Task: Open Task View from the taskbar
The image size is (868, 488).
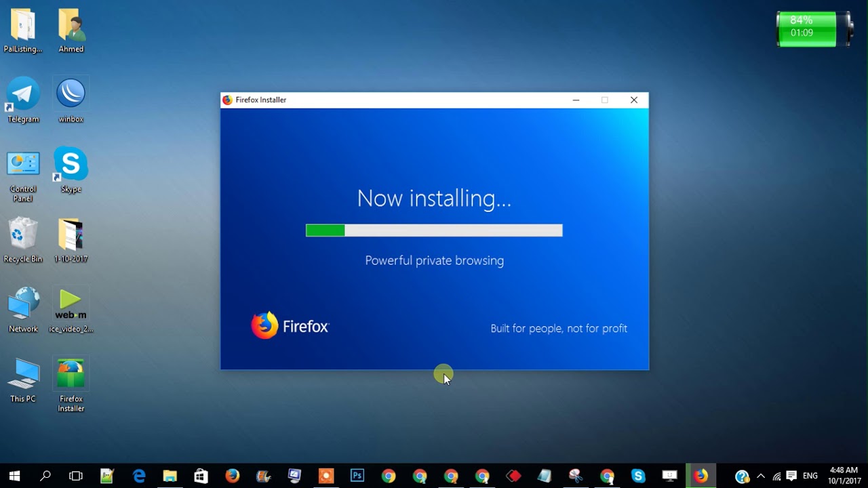Action: pyautogui.click(x=76, y=476)
